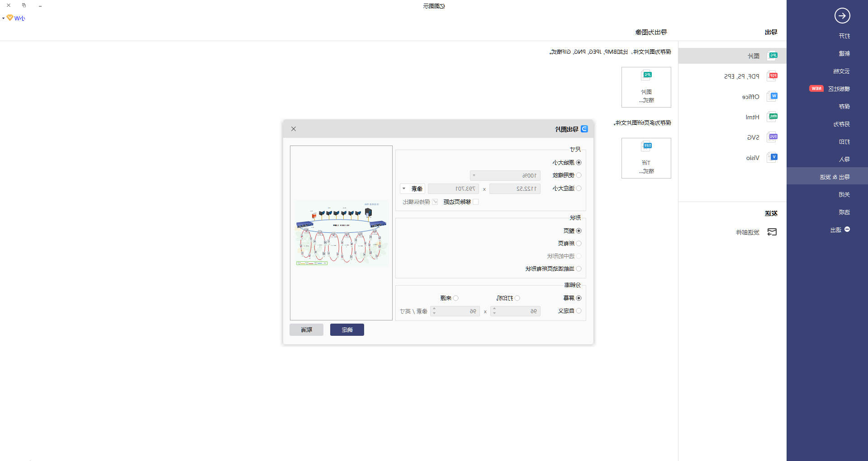Viewport: 868px width, 461px height.
Task: Click the 发送邮件 envelope icon
Action: (x=772, y=232)
